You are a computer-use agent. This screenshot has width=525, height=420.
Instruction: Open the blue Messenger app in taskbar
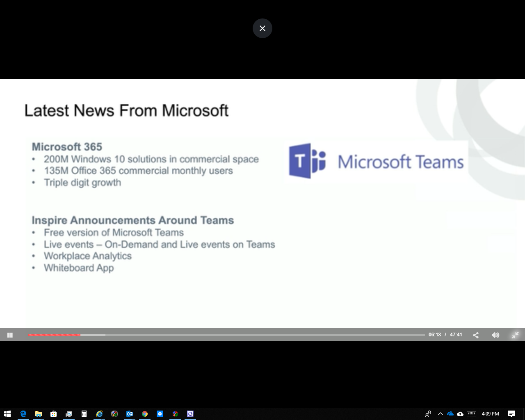160,414
